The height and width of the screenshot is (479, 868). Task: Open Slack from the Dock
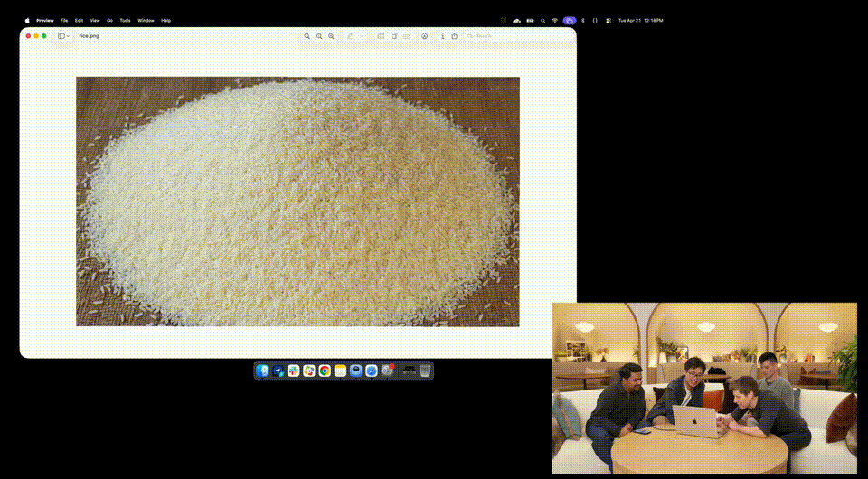pyautogui.click(x=294, y=371)
